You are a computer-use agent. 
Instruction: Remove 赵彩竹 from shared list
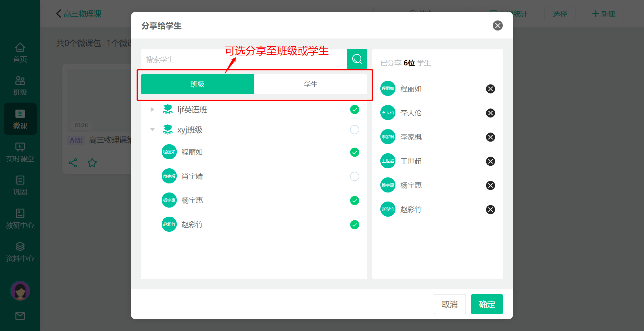(490, 210)
